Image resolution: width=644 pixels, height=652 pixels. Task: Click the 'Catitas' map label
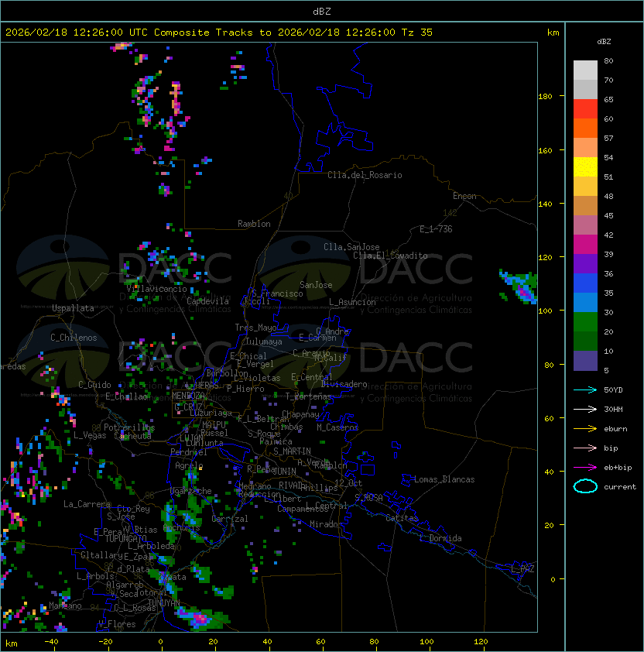pos(402,518)
